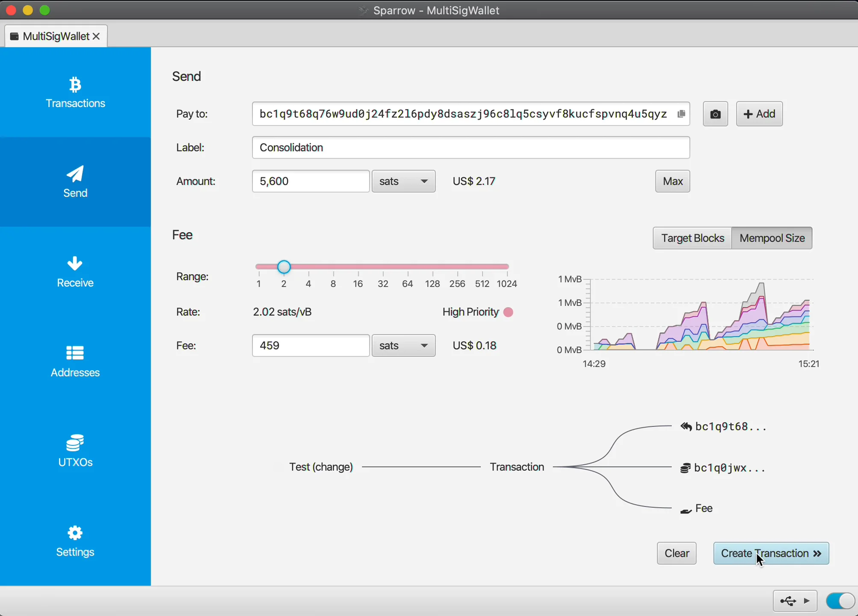This screenshot has width=858, height=616.
Task: Toggle the server connection switch
Action: [x=840, y=601]
